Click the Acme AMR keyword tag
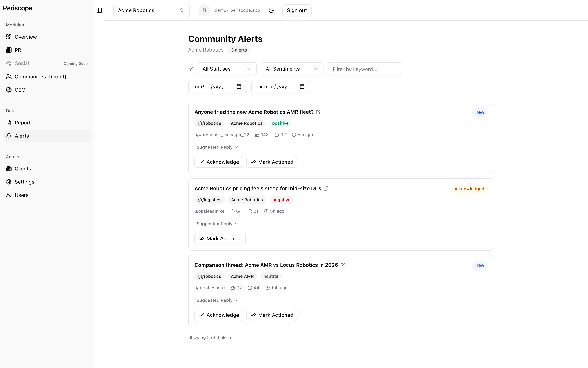588x368 pixels. click(x=242, y=276)
